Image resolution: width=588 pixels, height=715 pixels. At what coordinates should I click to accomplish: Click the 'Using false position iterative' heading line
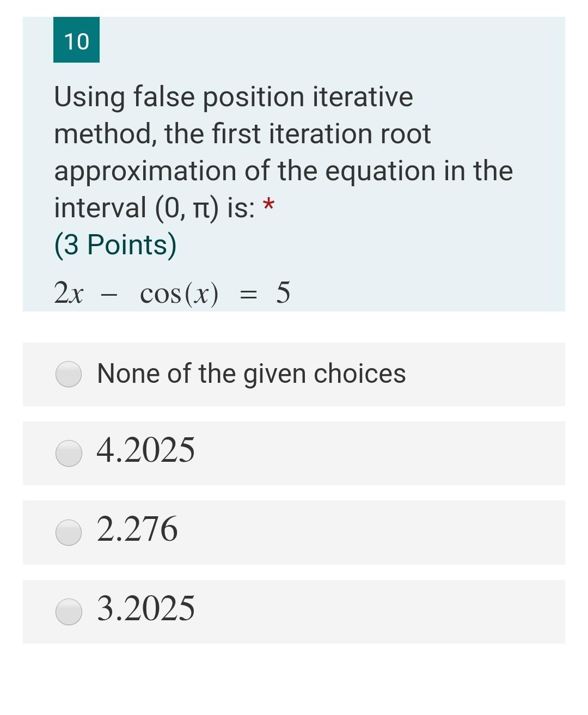(234, 97)
